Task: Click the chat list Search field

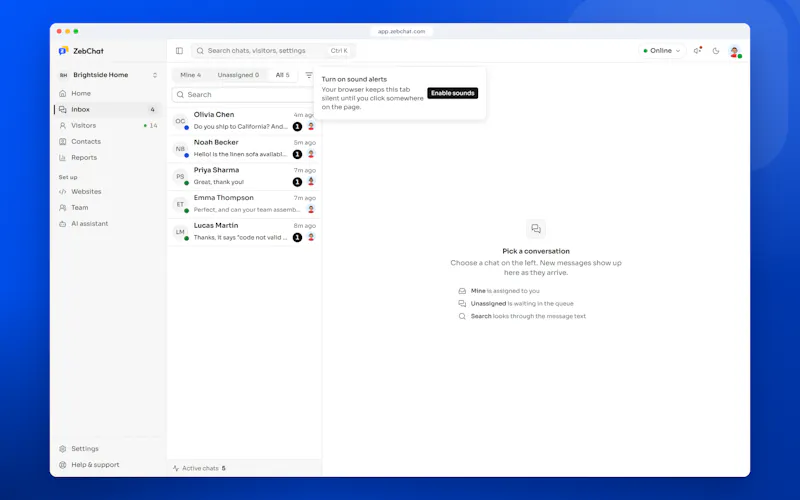Action: pos(245,94)
